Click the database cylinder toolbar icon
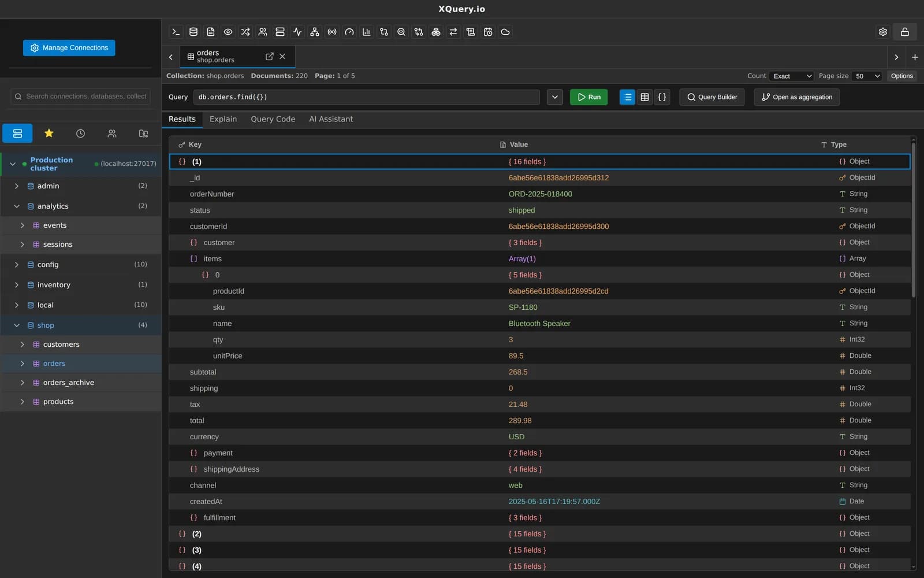Viewport: 924px width, 578px height. coord(193,32)
